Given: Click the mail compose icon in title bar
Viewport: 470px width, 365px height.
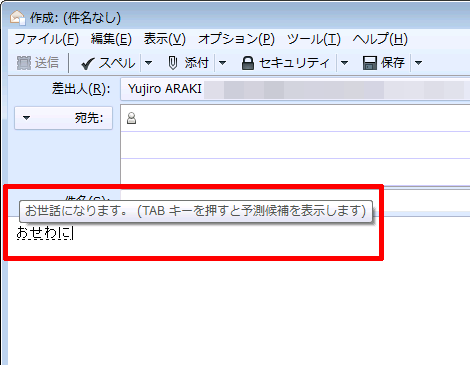Looking at the screenshot, I should coord(17,17).
